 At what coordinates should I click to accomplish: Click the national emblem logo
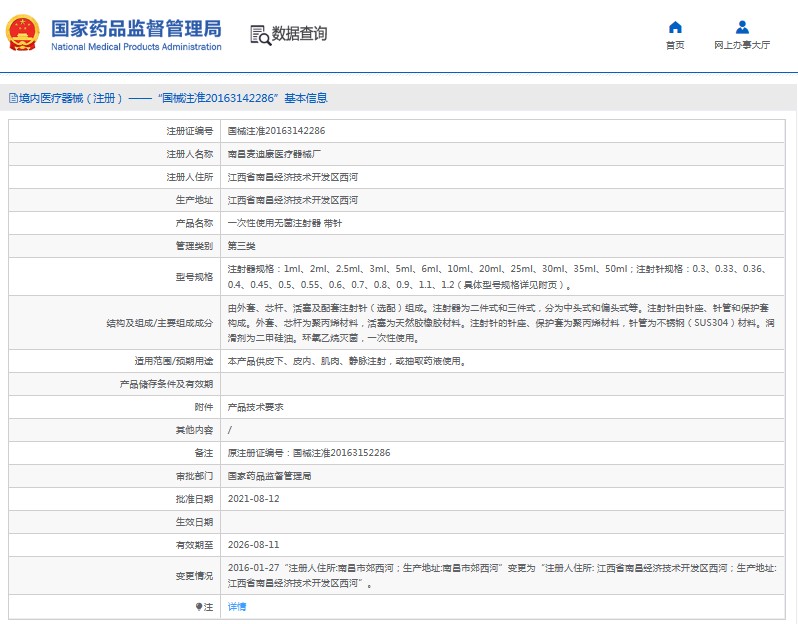click(22, 33)
